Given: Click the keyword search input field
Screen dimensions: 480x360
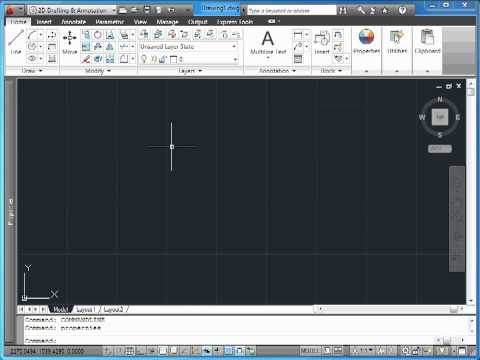Looking at the screenshot, I should (x=292, y=11).
